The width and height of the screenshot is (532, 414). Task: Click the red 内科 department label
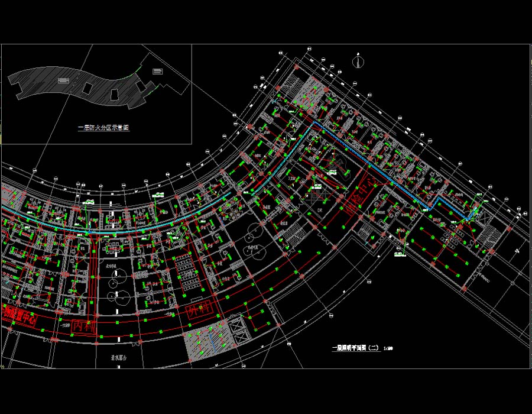84,326
